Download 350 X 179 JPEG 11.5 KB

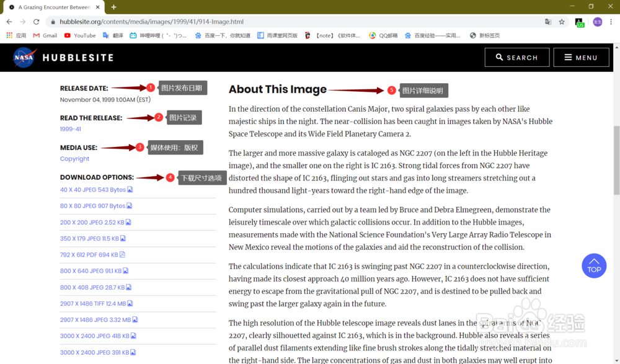(x=93, y=239)
